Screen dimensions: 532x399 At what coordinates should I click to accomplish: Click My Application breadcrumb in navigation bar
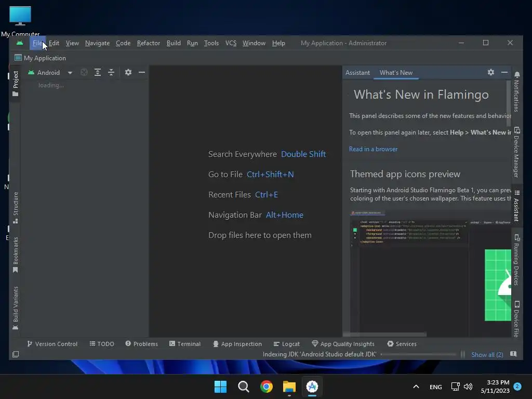41,58
